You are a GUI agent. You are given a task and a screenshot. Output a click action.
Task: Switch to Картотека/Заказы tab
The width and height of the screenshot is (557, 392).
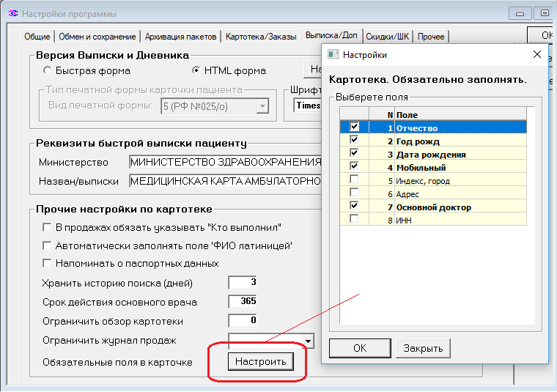pos(261,37)
